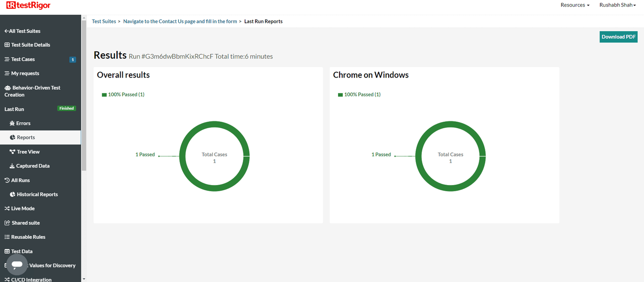This screenshot has width=644, height=282.
Task: Toggle the Overall results 100% Passed legend swatch
Action: 104,95
